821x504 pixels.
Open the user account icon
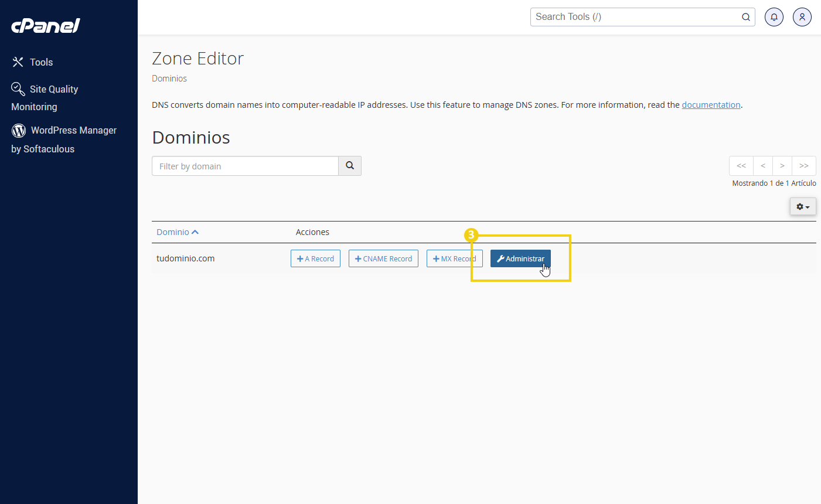tap(802, 17)
